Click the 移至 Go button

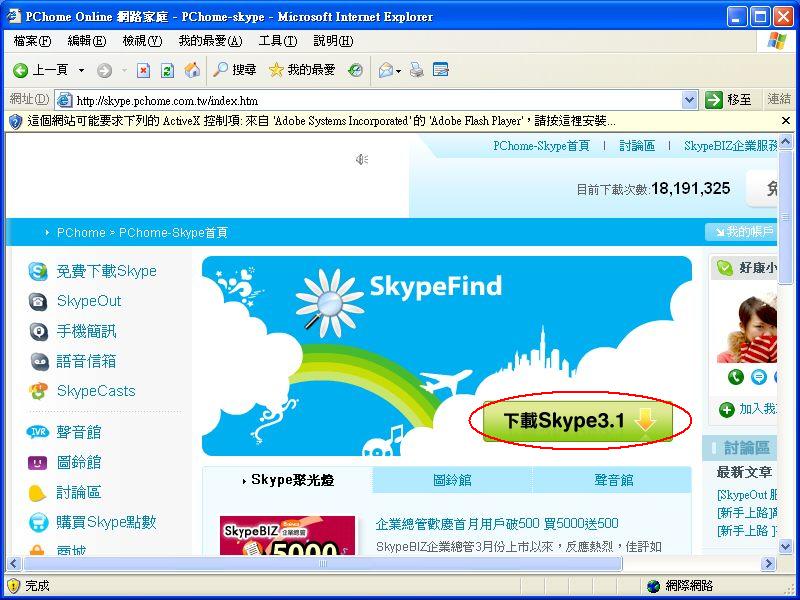[728, 100]
